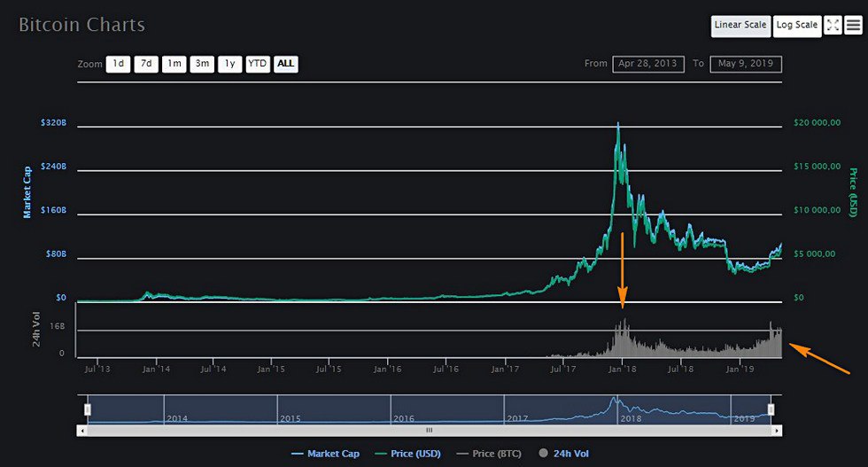This screenshot has height=467, width=868.
Task: Set zoom range to 3m
Action: tap(202, 64)
